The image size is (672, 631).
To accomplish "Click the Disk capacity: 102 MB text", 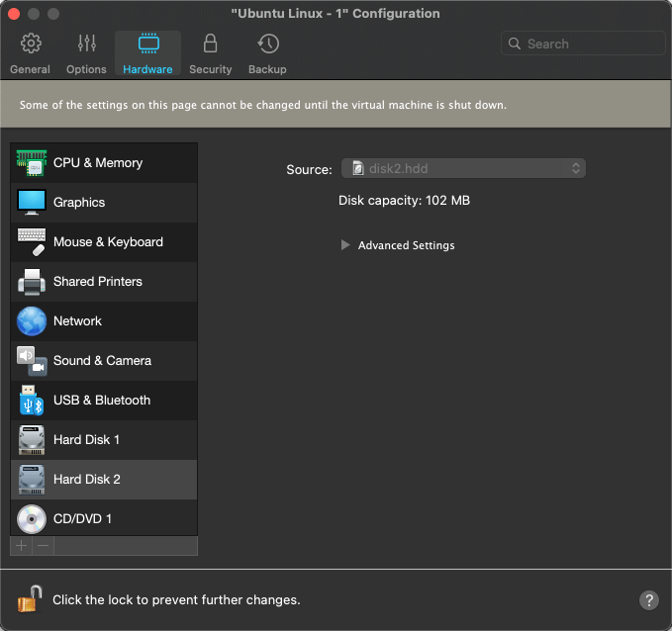I will (404, 201).
